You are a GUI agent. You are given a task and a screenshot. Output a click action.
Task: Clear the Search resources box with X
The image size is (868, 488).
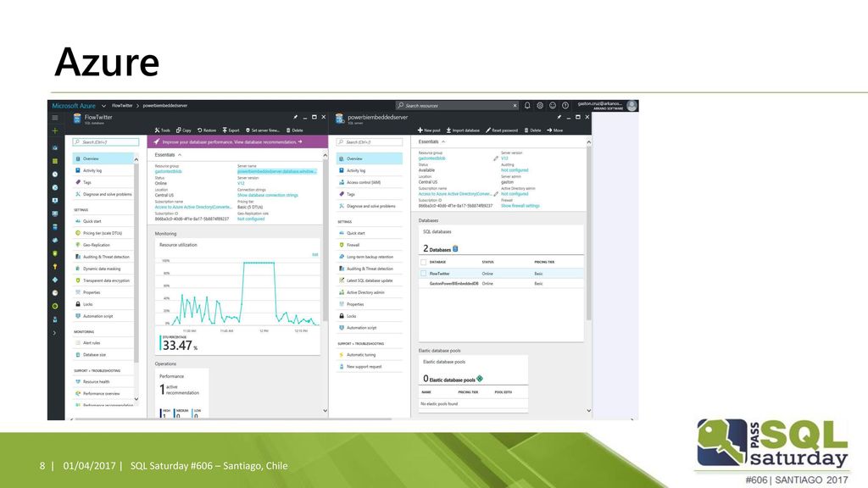(515, 106)
